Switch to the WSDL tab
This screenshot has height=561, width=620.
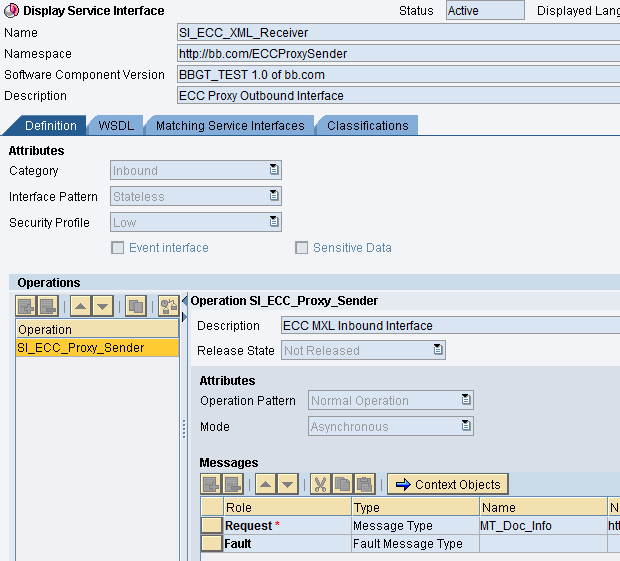tap(116, 126)
